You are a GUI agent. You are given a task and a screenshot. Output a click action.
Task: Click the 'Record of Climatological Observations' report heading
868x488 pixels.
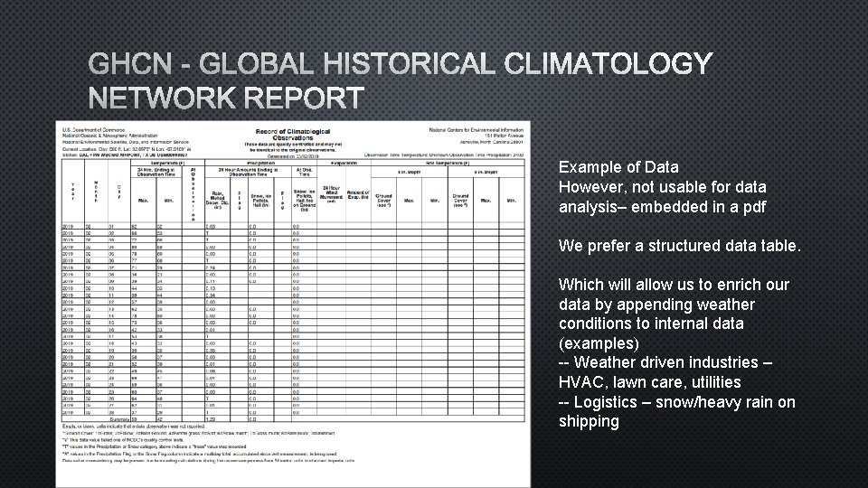[293, 135]
